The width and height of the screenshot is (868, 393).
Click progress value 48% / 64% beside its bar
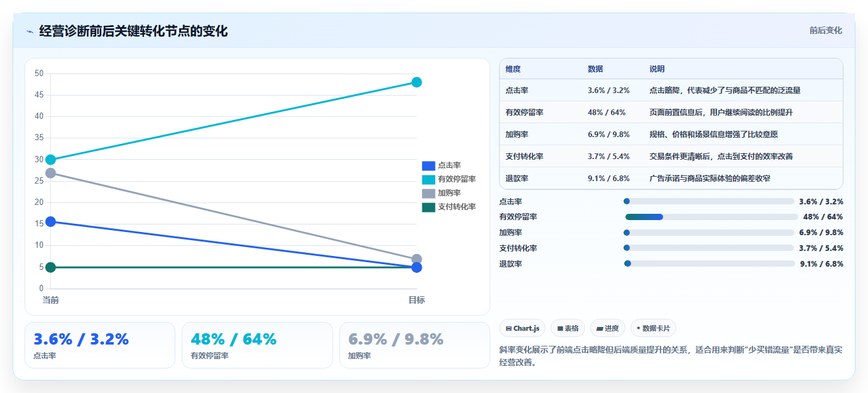click(x=823, y=217)
